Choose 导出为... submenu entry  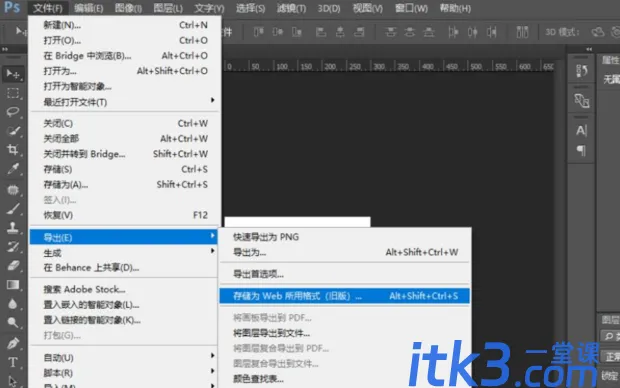pyautogui.click(x=345, y=252)
